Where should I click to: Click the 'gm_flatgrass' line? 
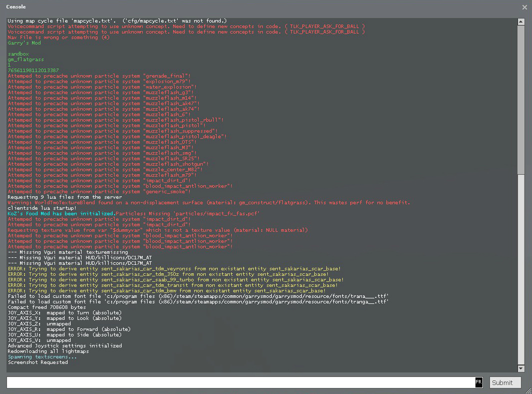click(x=26, y=60)
